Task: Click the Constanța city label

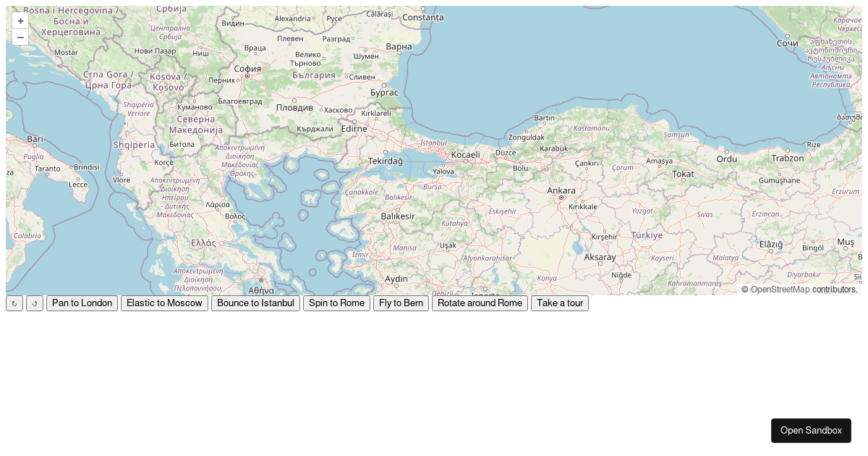Action: point(422,17)
